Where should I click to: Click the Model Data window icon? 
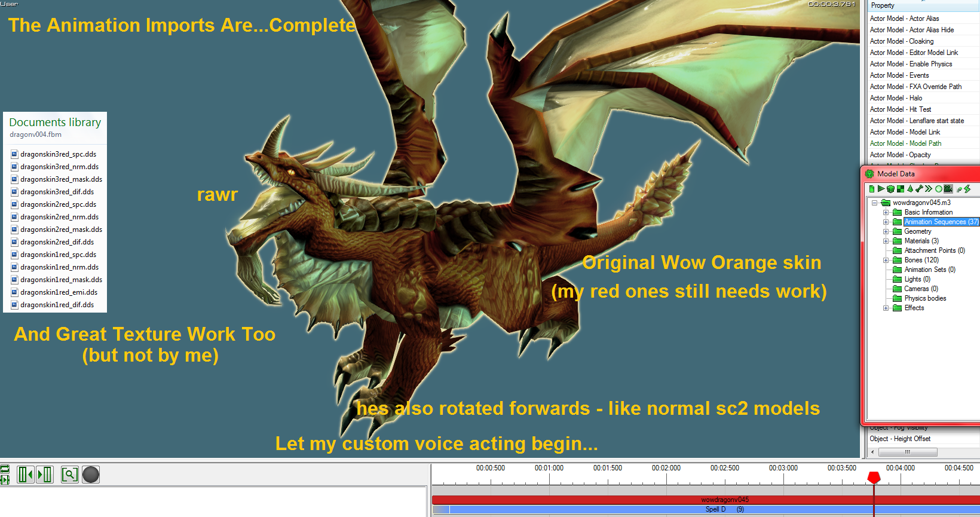[869, 174]
